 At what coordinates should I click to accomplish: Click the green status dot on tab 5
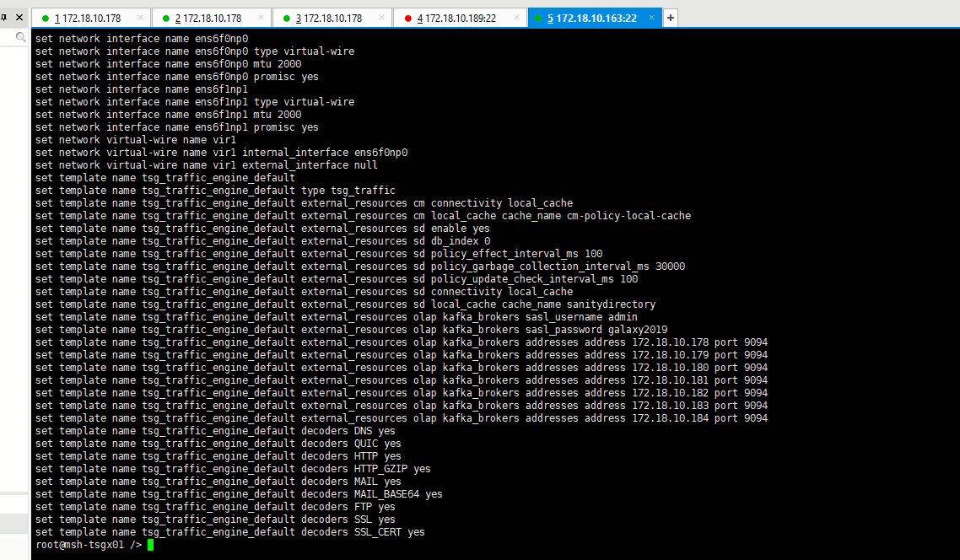537,18
